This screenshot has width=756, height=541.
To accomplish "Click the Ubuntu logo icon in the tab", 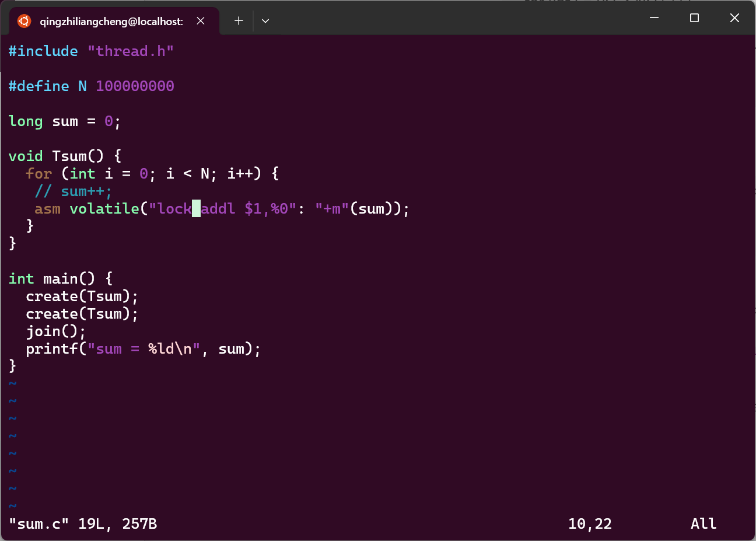I will click(24, 21).
